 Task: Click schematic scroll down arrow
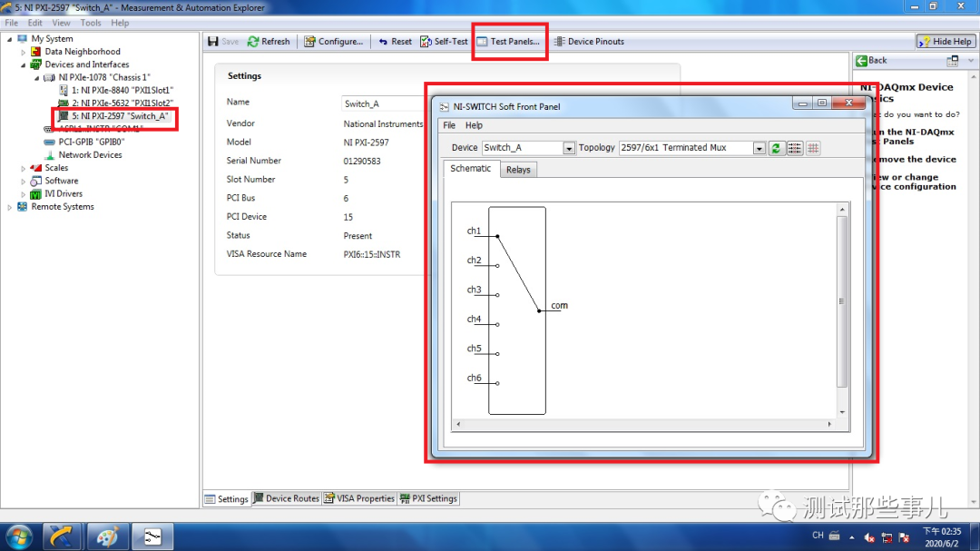coord(842,412)
